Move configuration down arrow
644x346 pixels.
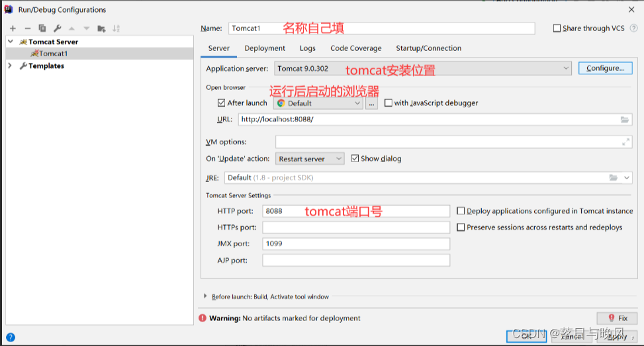pos(87,28)
